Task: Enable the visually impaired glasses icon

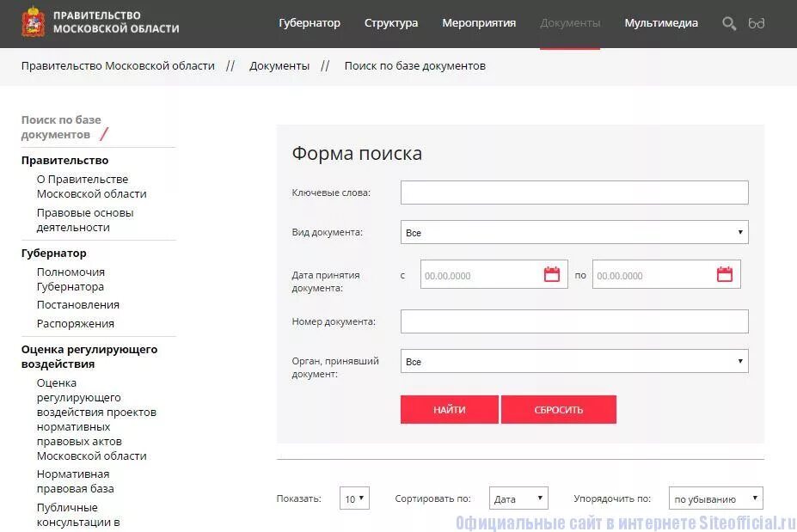Action: tap(757, 23)
